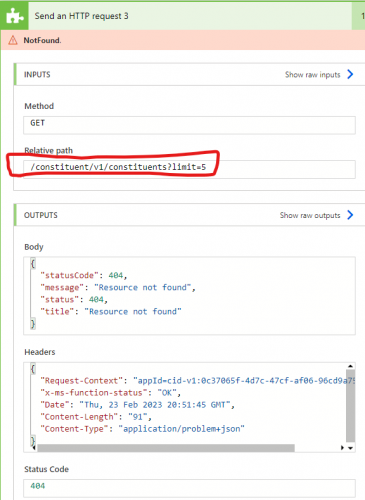The width and height of the screenshot is (365, 500).
Task: Click the Headers vertical scrollbar thumb
Action: click(x=350, y=405)
